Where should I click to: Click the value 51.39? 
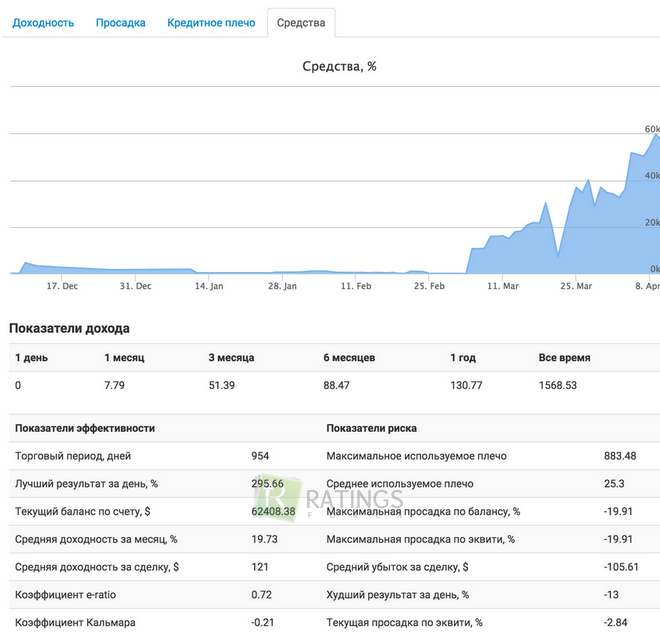(x=222, y=385)
